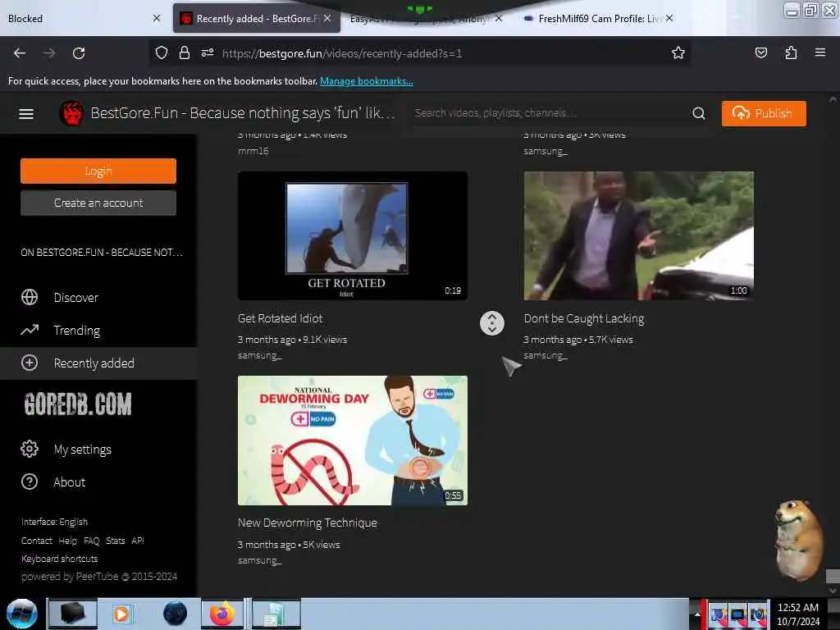The height and width of the screenshot is (630, 840).
Task: Select Recently added in the sidebar
Action: [x=98, y=363]
